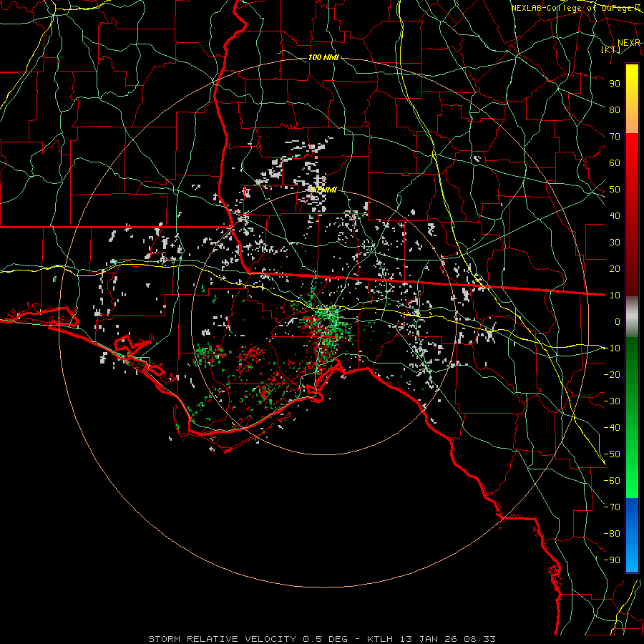Select the NEXLAB-College of DuPage header text

[x=575, y=8]
